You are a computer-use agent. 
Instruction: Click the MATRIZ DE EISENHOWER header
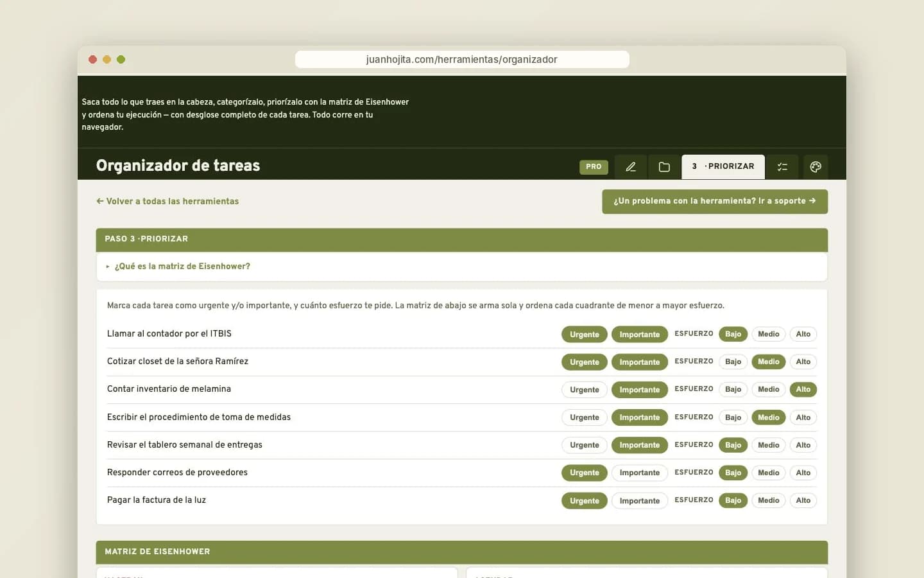click(x=462, y=552)
